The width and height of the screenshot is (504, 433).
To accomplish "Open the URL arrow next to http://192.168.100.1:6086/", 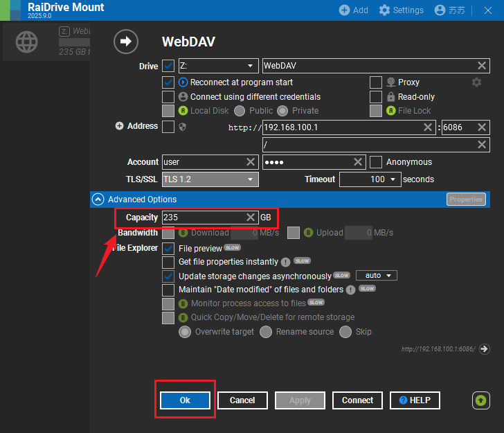I will (x=484, y=348).
